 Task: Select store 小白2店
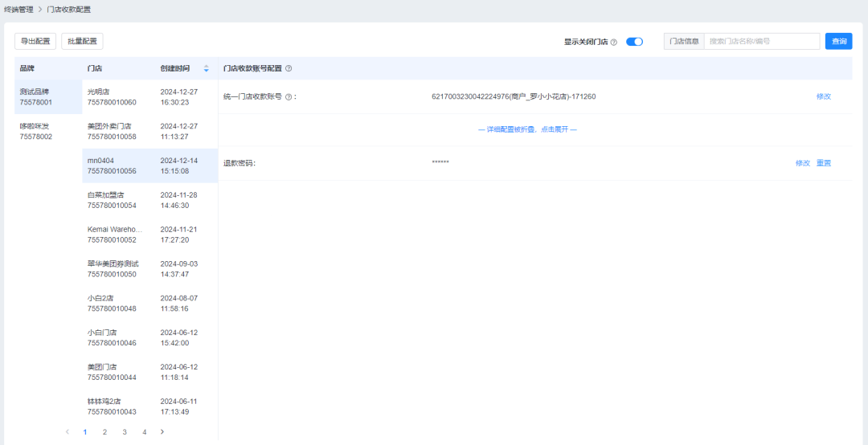150,304
